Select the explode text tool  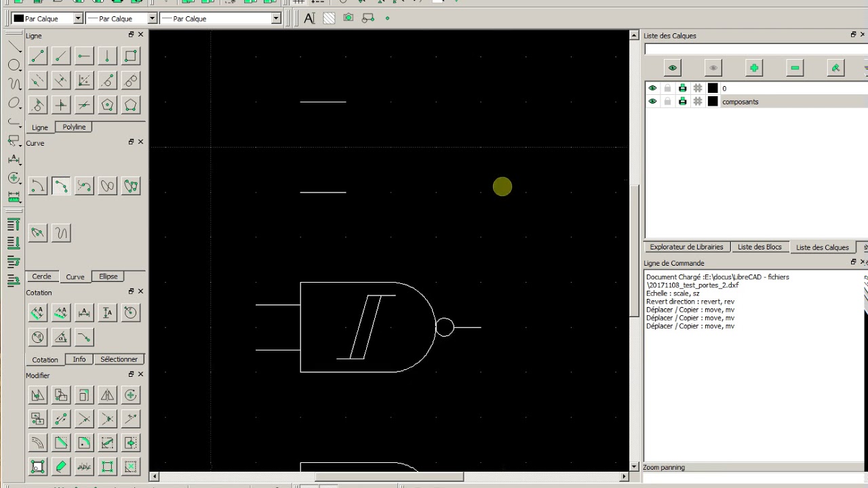[x=84, y=466]
